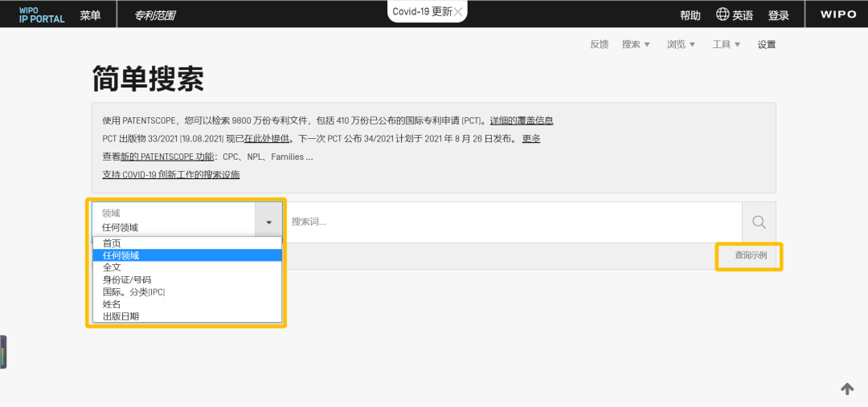Choose 姓名 option
Image resolution: width=868 pixels, height=407 pixels.
pyautogui.click(x=187, y=303)
